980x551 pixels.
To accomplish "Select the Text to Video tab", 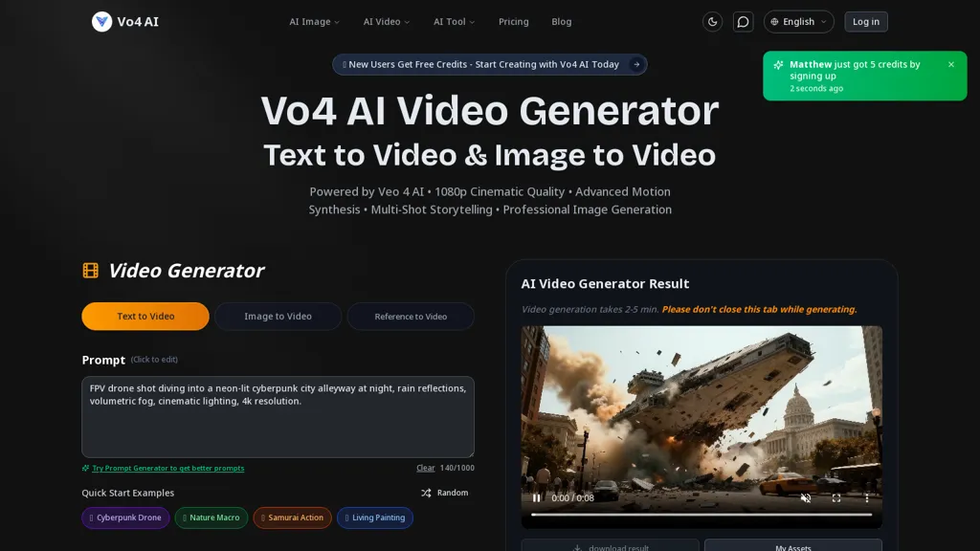I will pos(145,316).
